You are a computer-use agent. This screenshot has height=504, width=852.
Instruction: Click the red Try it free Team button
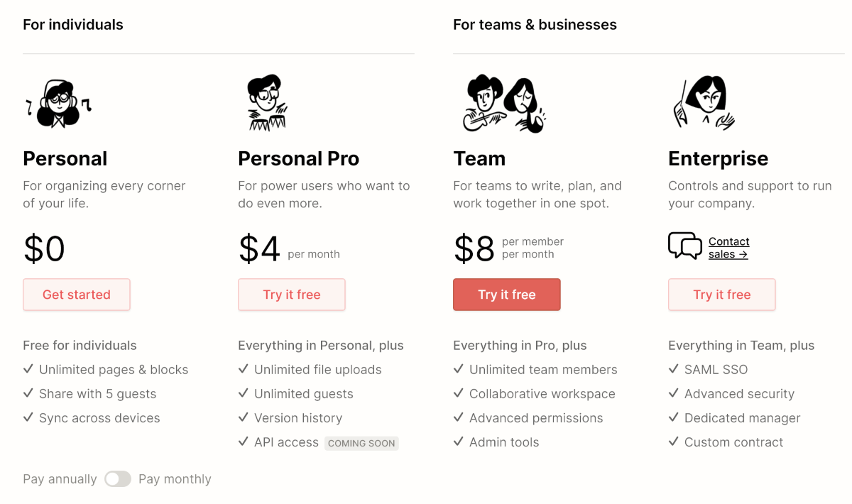[x=507, y=295]
